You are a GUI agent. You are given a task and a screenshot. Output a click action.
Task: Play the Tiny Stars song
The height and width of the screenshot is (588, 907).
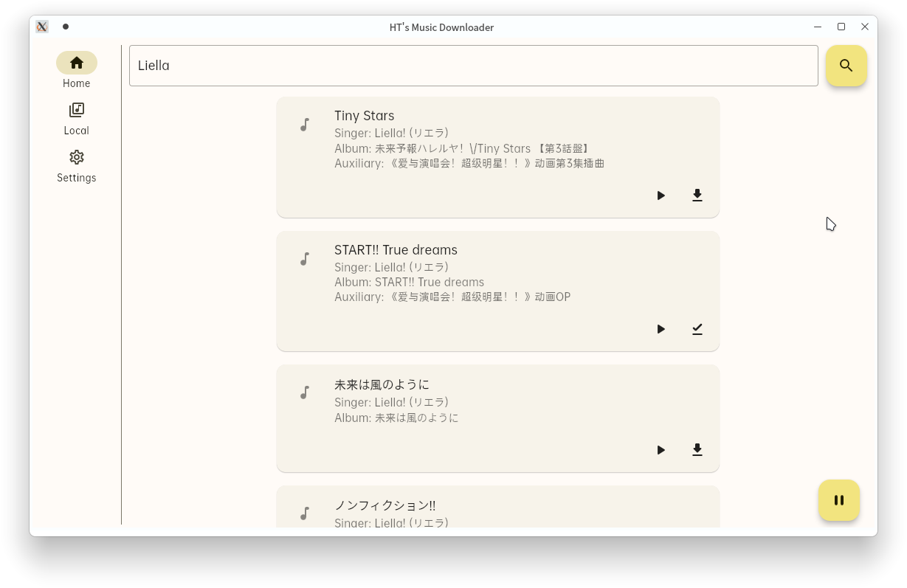coord(661,196)
